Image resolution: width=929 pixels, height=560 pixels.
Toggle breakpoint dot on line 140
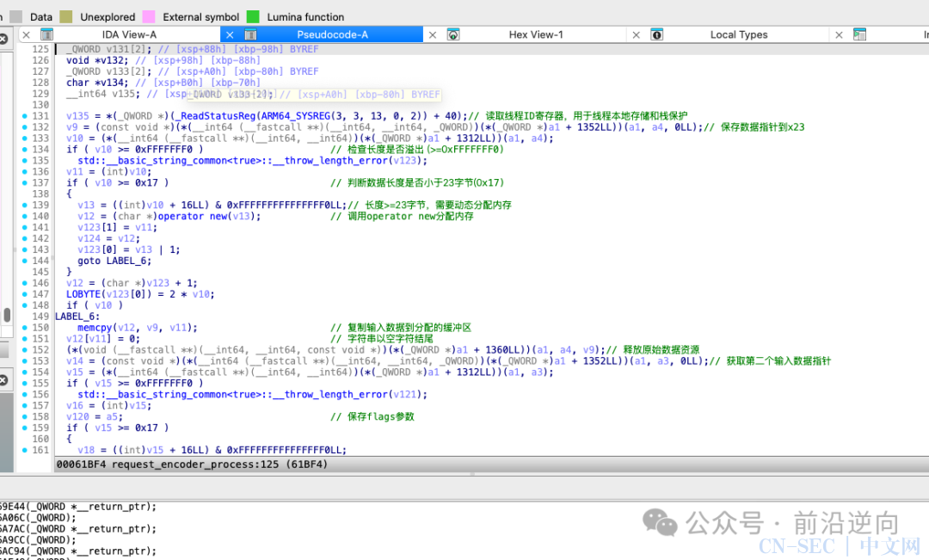[x=24, y=216]
